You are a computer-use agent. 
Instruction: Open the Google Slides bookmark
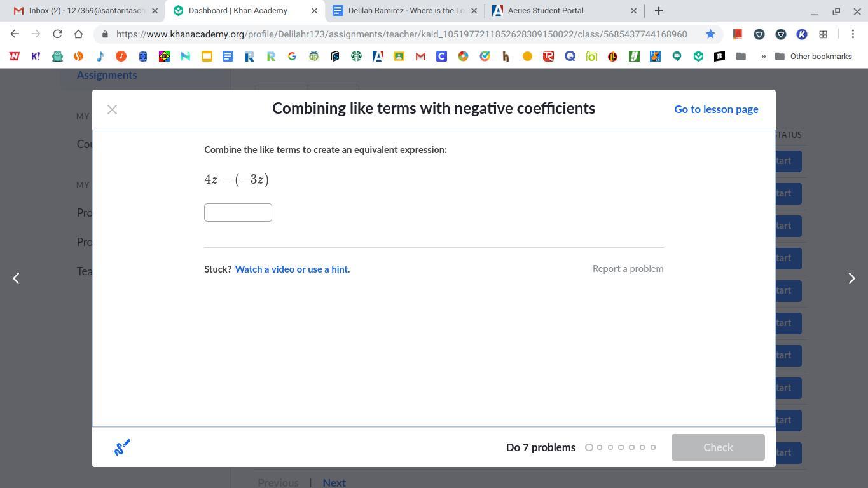pyautogui.click(x=207, y=57)
